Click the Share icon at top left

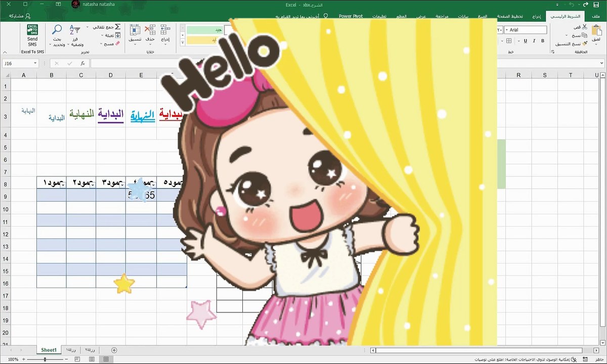point(27,16)
